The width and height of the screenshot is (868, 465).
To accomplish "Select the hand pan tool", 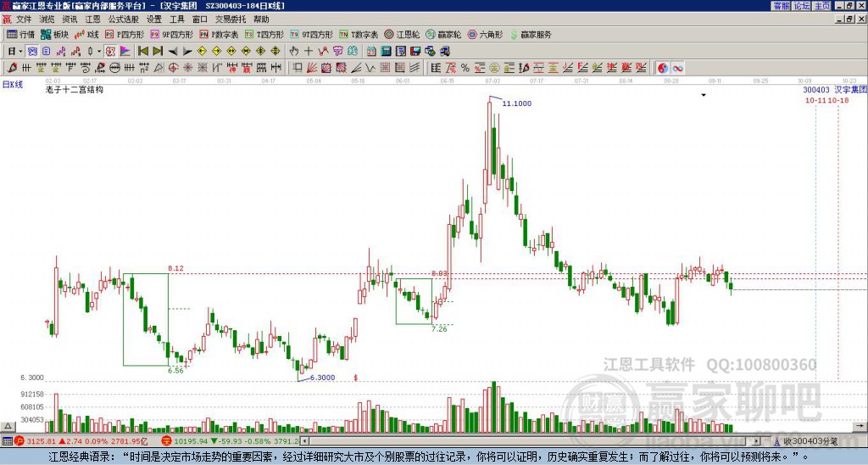I will click(x=294, y=51).
